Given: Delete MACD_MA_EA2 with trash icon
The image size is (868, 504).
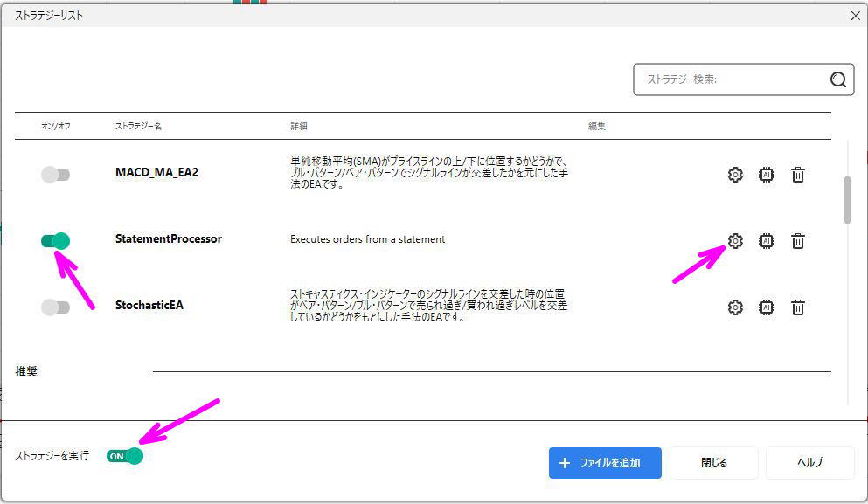Looking at the screenshot, I should [x=797, y=175].
